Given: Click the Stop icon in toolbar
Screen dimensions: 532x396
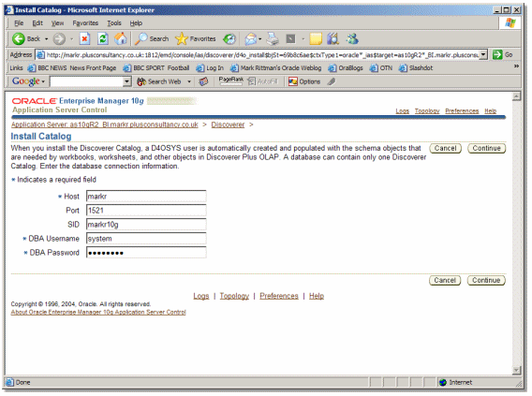Looking at the screenshot, I should 84,39.
